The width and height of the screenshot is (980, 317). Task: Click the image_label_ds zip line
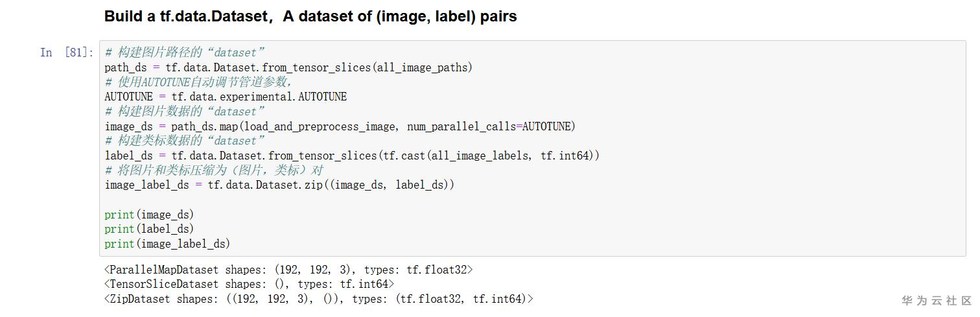[x=279, y=185]
